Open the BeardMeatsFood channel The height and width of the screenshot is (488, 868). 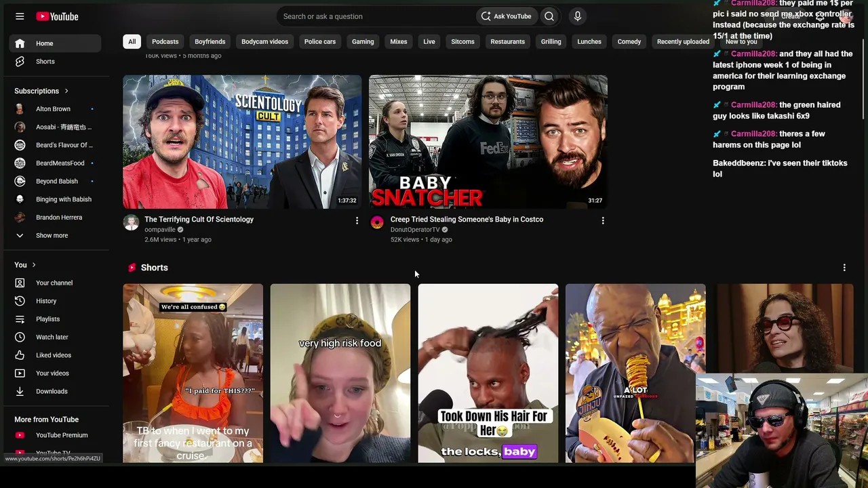pos(55,163)
